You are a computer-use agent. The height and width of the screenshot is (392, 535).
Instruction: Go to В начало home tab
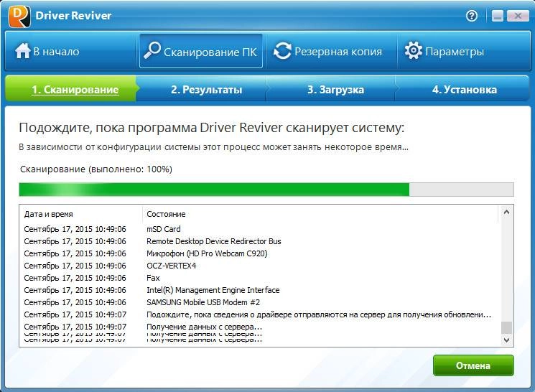[70, 51]
